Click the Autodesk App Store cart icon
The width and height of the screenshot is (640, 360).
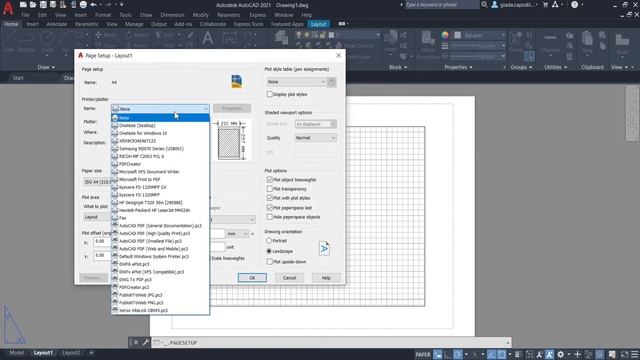click(x=545, y=4)
